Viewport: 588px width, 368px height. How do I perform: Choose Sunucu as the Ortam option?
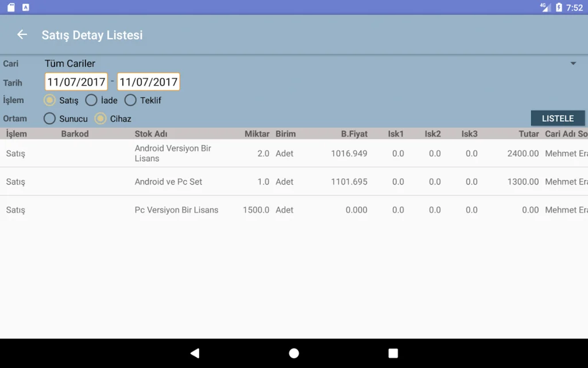coord(50,118)
